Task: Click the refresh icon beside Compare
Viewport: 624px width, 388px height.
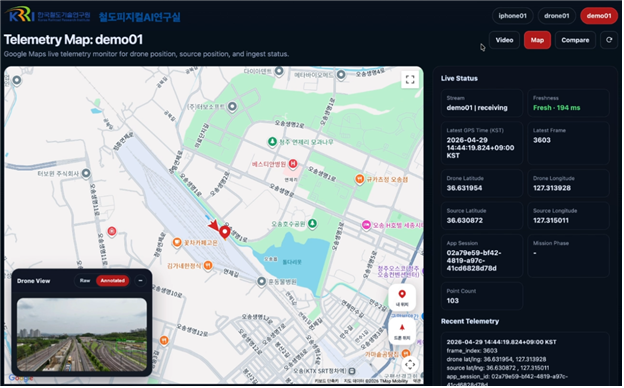Action: click(x=609, y=40)
